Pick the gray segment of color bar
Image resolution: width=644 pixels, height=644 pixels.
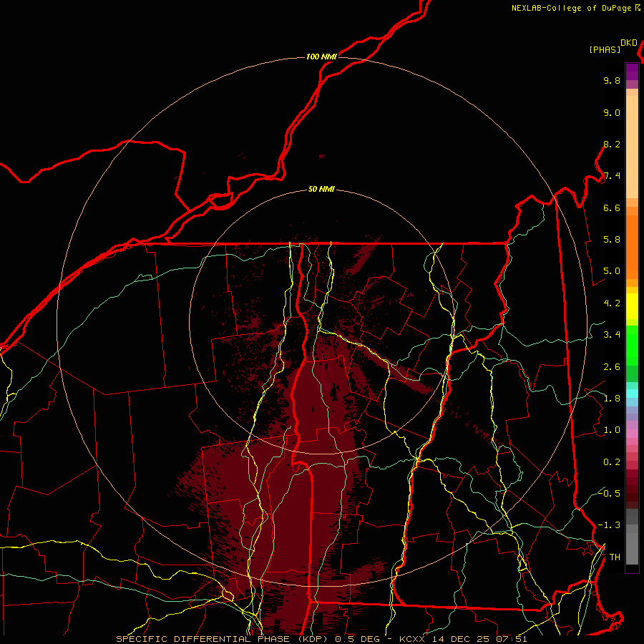[632, 545]
